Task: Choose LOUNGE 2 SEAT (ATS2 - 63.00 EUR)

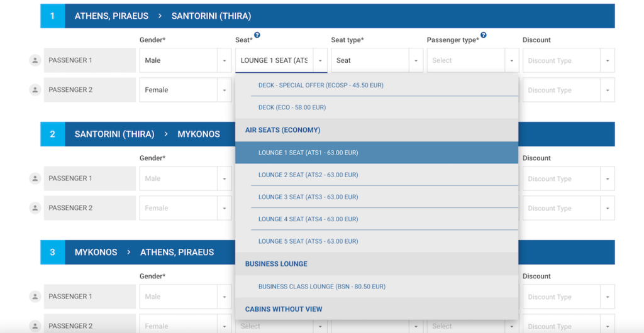Action: [377, 175]
